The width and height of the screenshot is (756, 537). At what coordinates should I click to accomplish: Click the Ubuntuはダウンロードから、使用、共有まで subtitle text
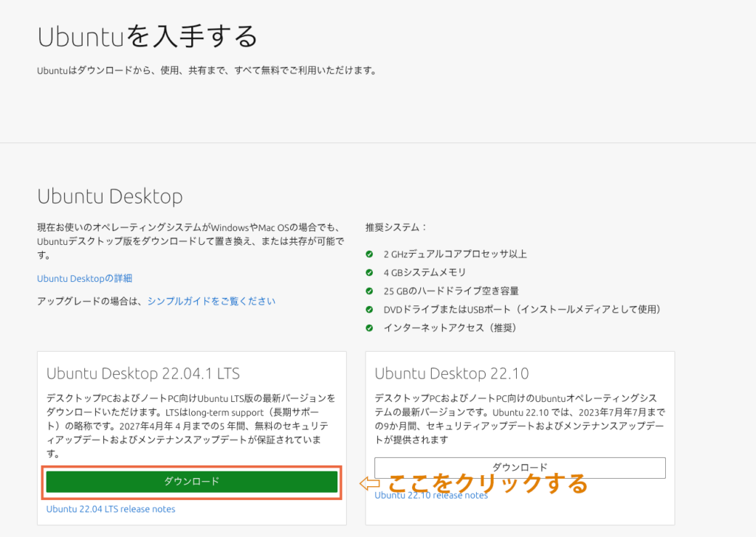[x=207, y=70]
